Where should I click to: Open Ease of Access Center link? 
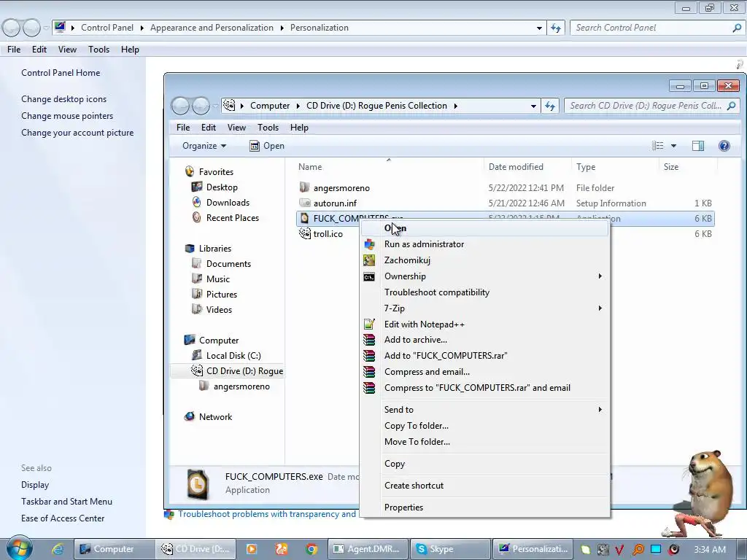63,518
